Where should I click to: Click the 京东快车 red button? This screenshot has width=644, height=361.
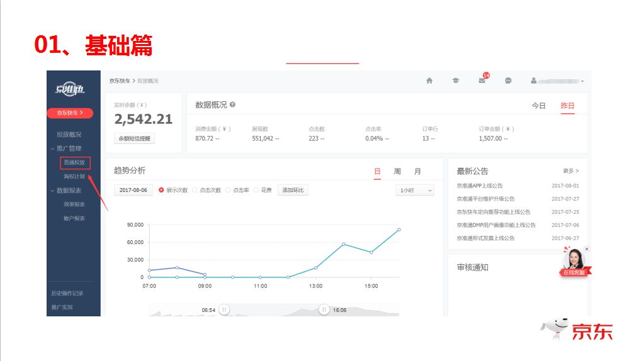click(70, 113)
